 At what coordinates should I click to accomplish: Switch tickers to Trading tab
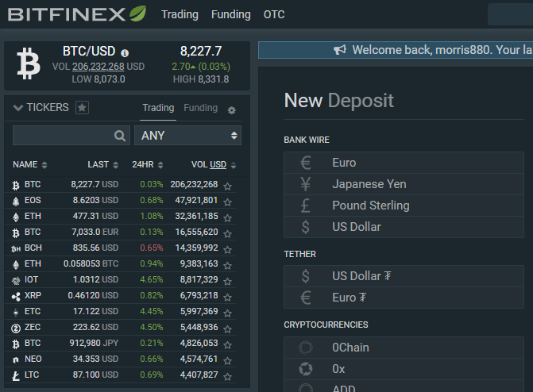pyautogui.click(x=158, y=108)
